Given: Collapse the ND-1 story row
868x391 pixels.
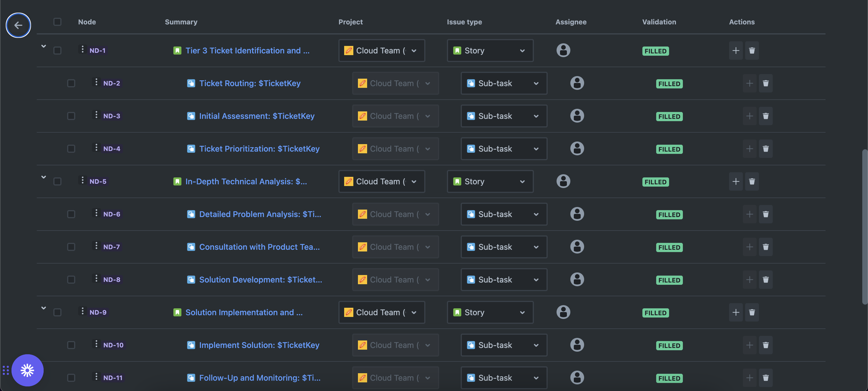Looking at the screenshot, I should click(x=43, y=46).
